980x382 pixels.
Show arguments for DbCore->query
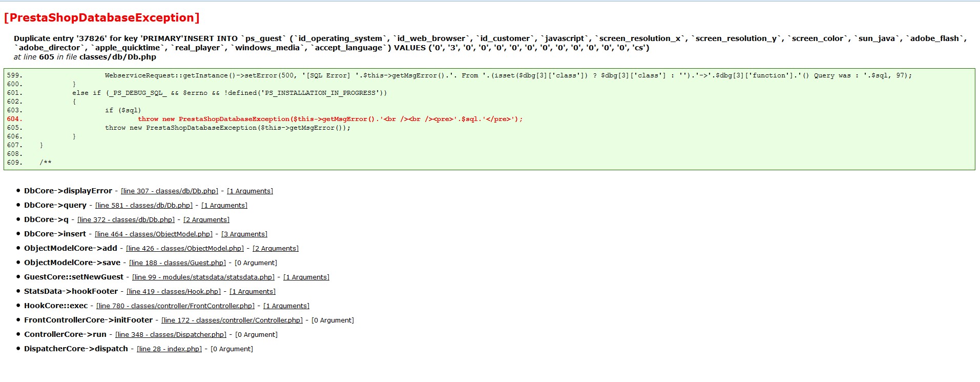point(224,205)
